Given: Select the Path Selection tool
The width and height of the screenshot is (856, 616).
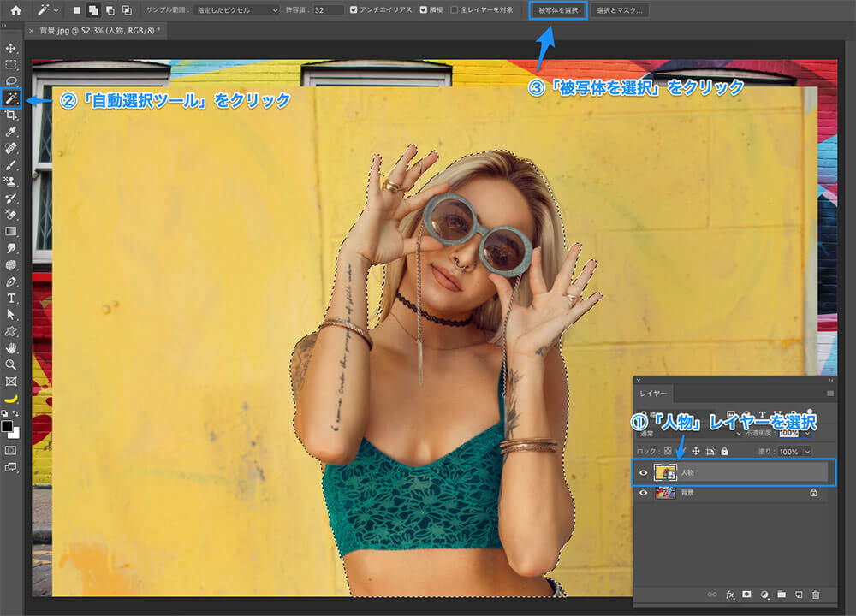Looking at the screenshot, I should 11,315.
